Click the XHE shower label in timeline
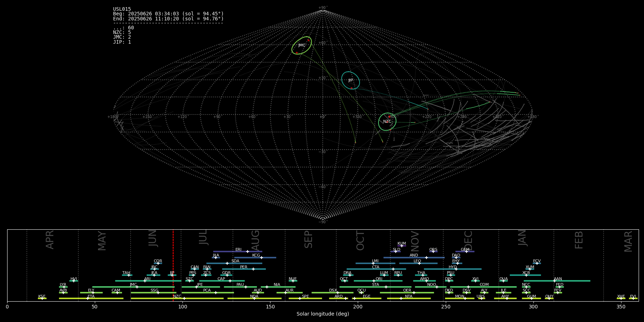The height and width of the screenshot is (322, 644). [x=621, y=296]
